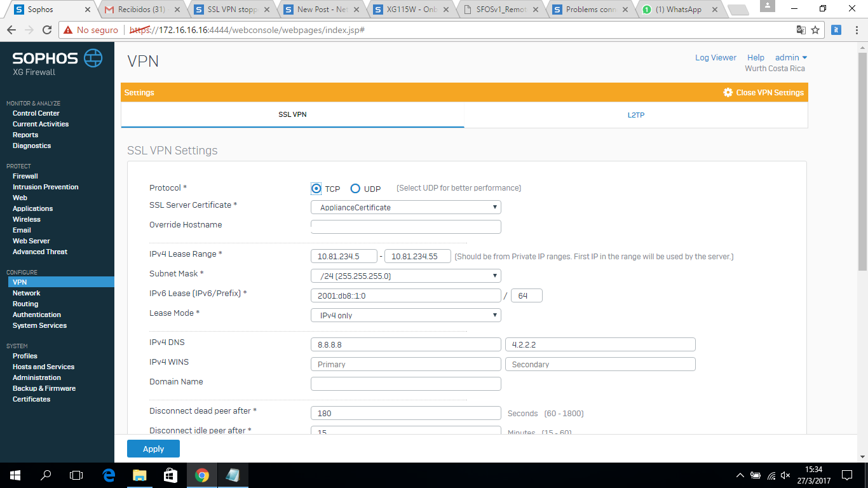Click the battery power tray icon
868x488 pixels.
pos(756,475)
